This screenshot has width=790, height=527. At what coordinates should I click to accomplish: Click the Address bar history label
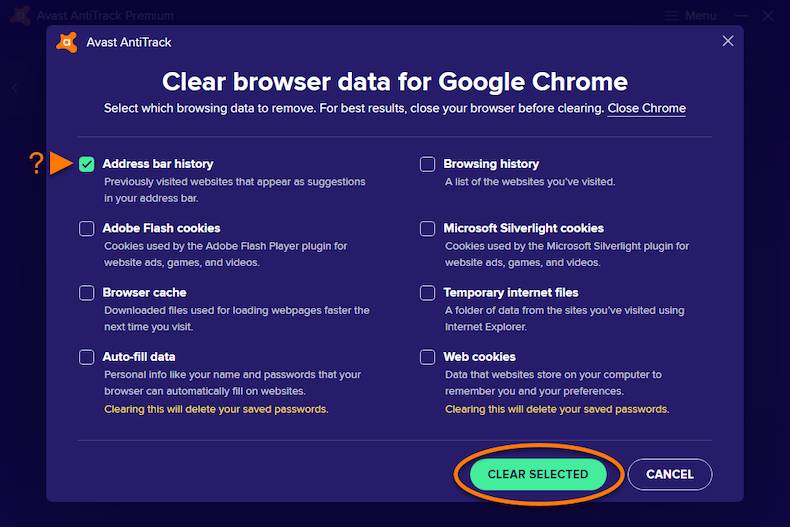[x=158, y=164]
